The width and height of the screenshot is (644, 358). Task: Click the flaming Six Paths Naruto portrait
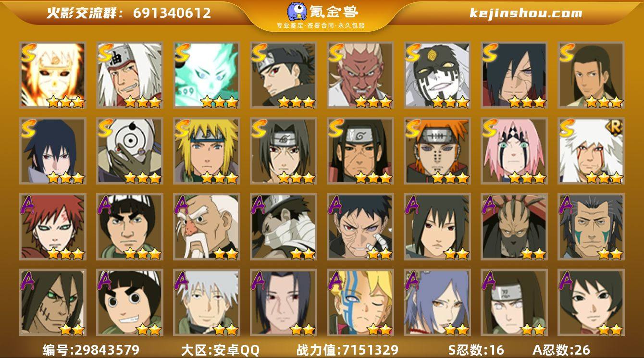point(52,75)
